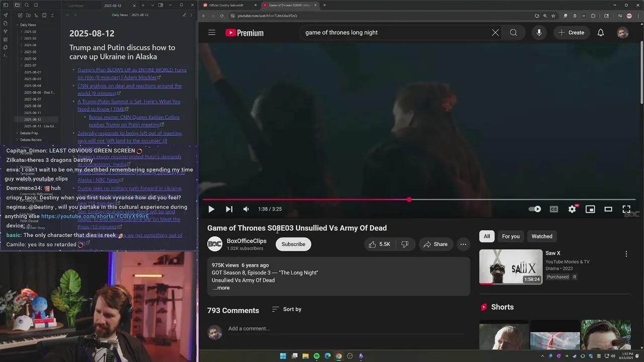Resume the video with the play button
The height and width of the screenshot is (362, 644).
click(x=211, y=209)
